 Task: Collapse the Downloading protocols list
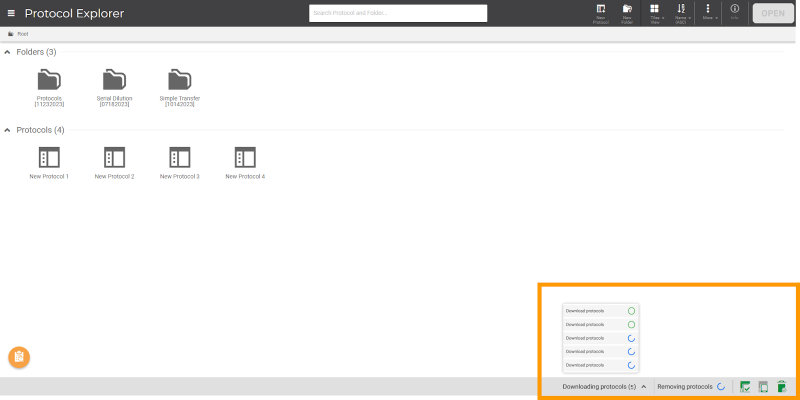644,386
